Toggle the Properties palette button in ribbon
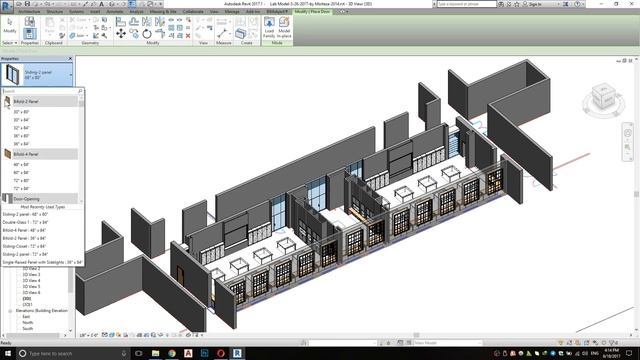Viewport: 640px width, 360px height. tap(29, 33)
